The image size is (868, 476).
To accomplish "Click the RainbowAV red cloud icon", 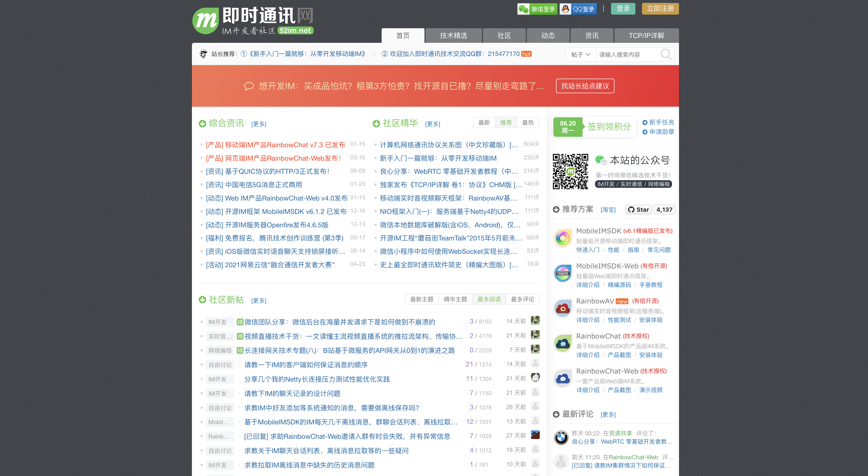I will (x=563, y=308).
